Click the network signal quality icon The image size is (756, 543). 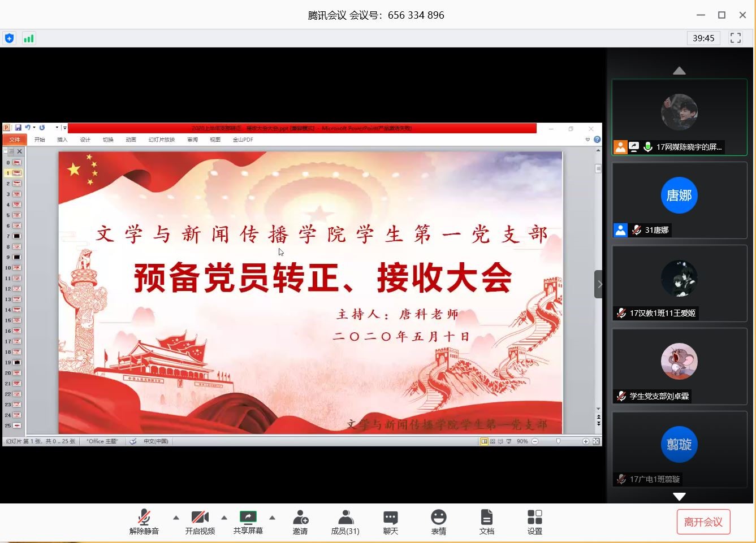[x=29, y=38]
